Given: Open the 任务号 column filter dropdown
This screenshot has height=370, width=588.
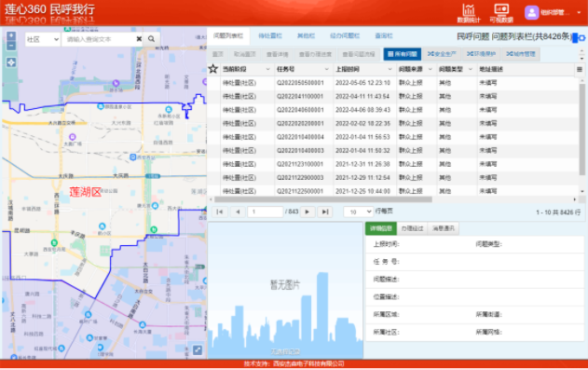Looking at the screenshot, I should pos(327,69).
